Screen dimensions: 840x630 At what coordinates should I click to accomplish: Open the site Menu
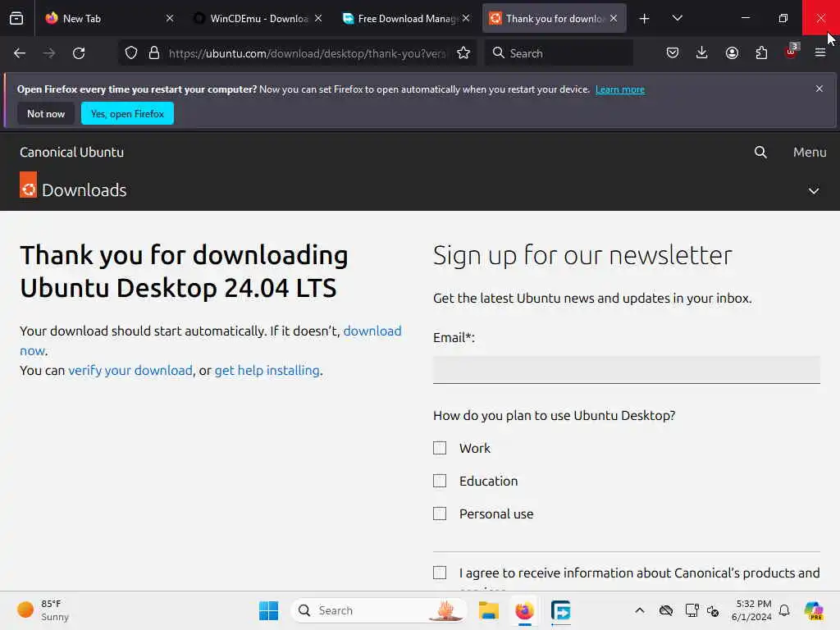(810, 152)
